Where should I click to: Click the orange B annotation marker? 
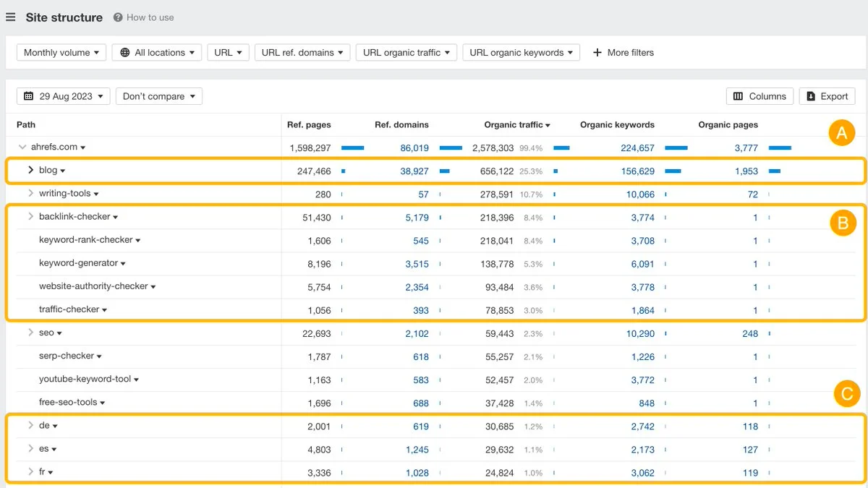pyautogui.click(x=843, y=224)
